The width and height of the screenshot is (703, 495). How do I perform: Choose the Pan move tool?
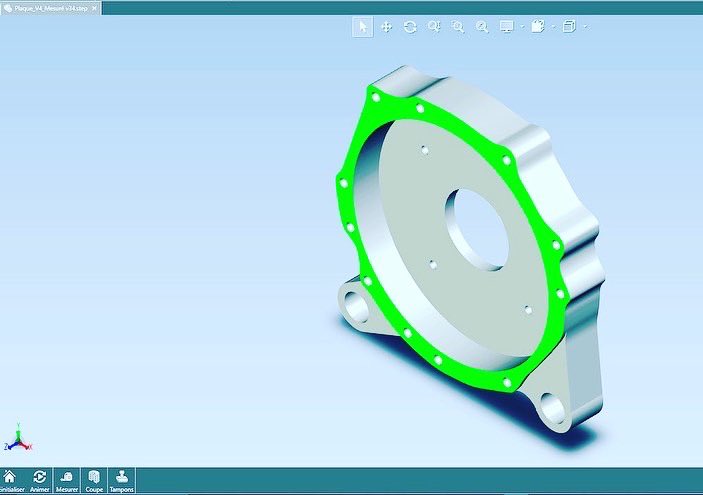386,27
